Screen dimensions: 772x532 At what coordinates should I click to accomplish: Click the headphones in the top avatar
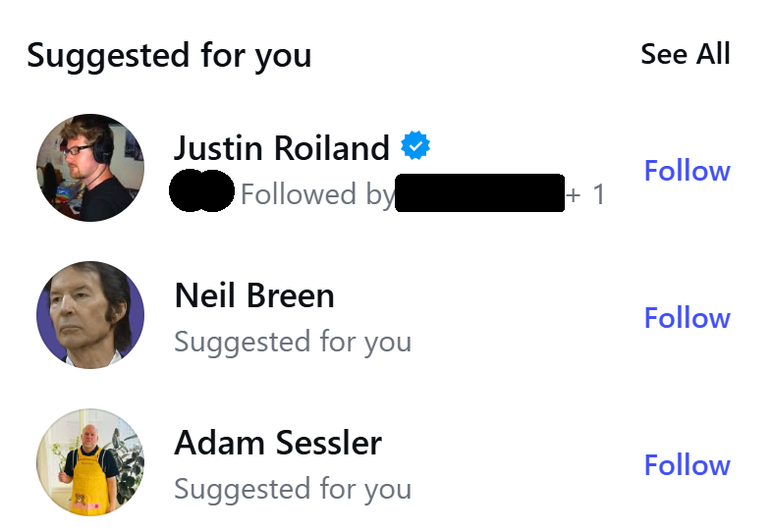(x=102, y=146)
